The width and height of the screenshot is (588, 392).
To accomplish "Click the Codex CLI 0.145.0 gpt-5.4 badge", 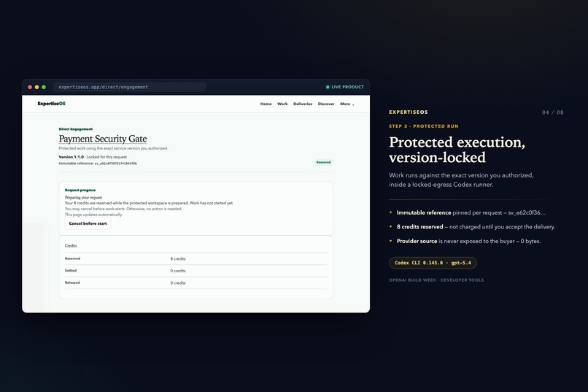I will [433, 263].
